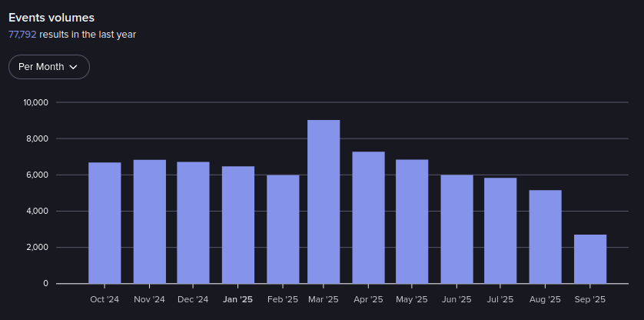644x320 pixels.
Task: Click the tallest bar for Mar '25
Action: 324,202
